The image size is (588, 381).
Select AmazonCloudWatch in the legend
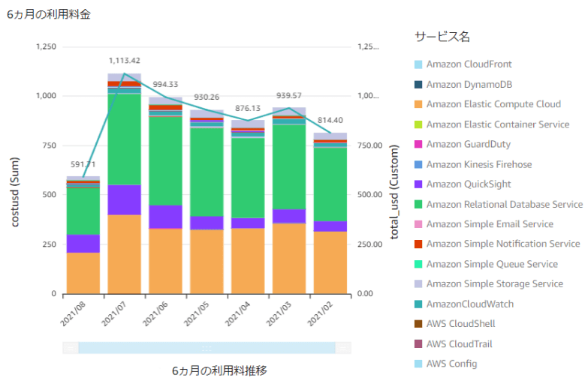click(469, 304)
